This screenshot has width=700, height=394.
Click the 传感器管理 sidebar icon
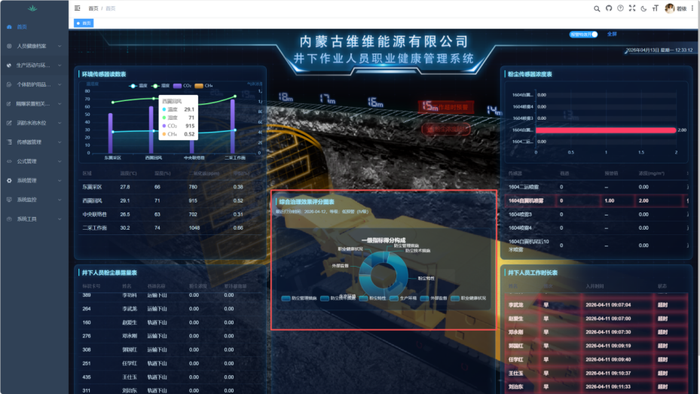click(9, 142)
